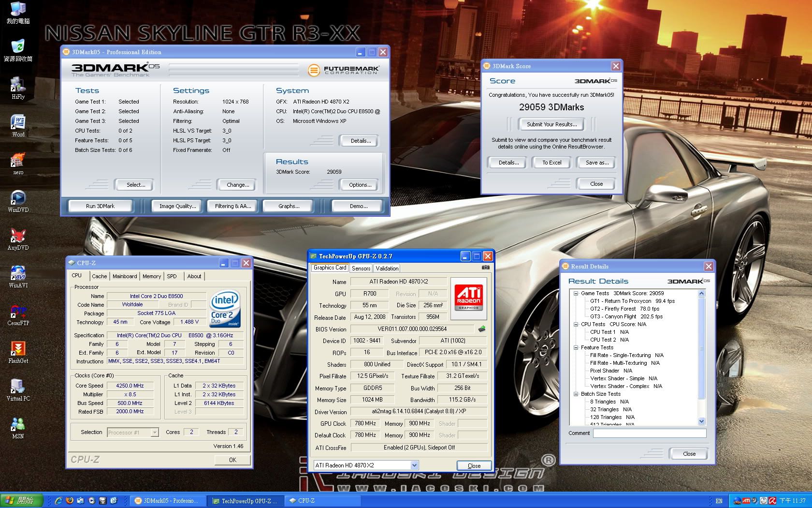This screenshot has width=812, height=508.
Task: Click the ATI Radeon logo in GPU-Z
Action: (468, 297)
